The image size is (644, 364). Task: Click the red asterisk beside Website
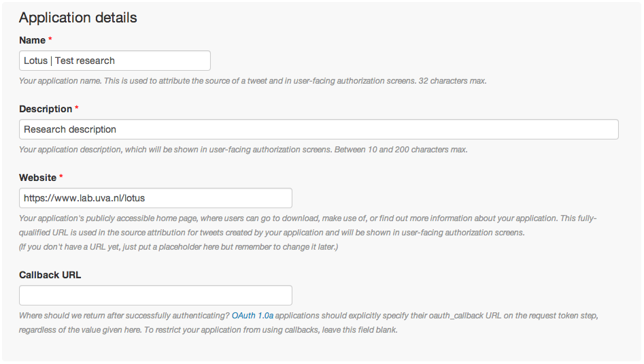(x=61, y=176)
